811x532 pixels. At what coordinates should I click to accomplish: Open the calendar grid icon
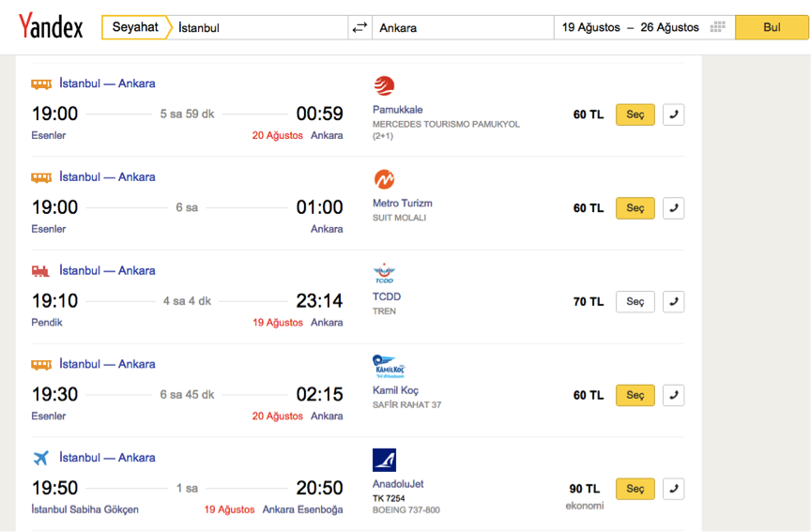coord(717,27)
